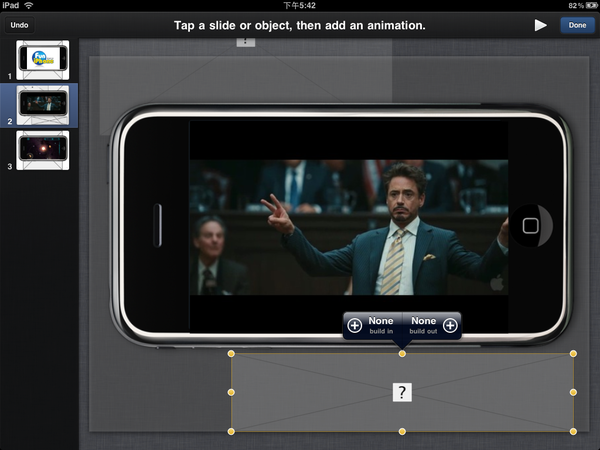
Task: Tap the battery icon in status bar
Action: 592,5
